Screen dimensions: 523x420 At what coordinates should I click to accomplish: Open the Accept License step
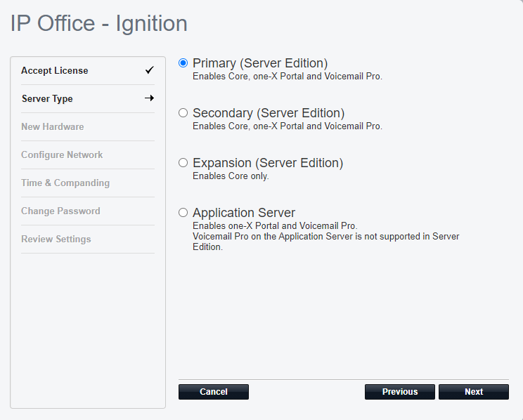[x=88, y=71]
